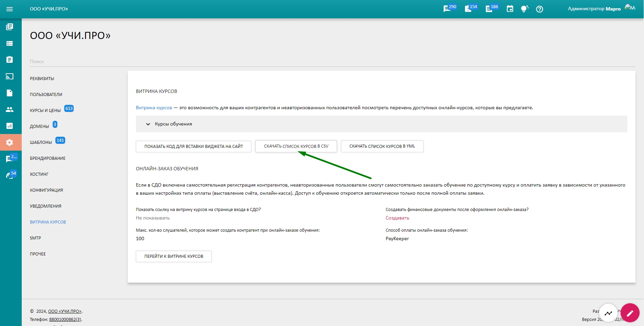Open the cast/webinar sidebar icon
The width and height of the screenshot is (644, 326).
point(10,76)
